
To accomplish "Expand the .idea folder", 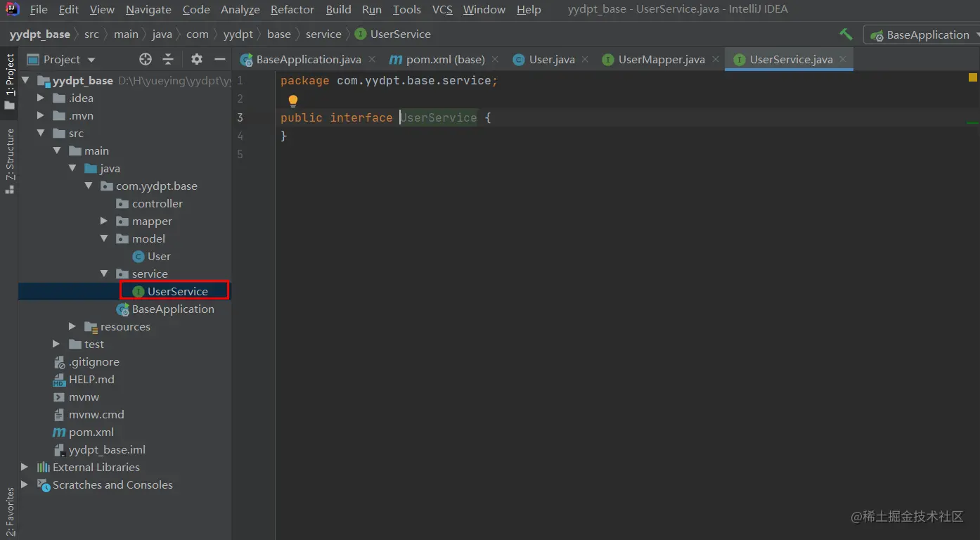I will point(41,98).
